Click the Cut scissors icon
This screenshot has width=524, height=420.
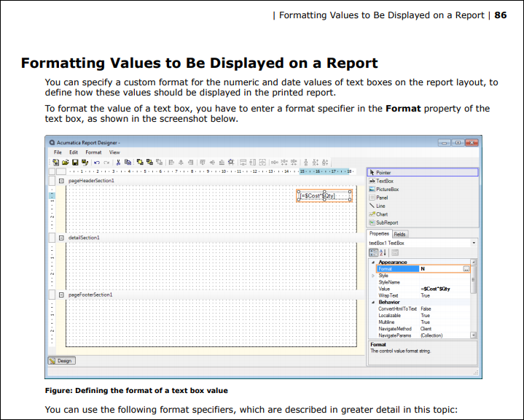click(x=118, y=162)
